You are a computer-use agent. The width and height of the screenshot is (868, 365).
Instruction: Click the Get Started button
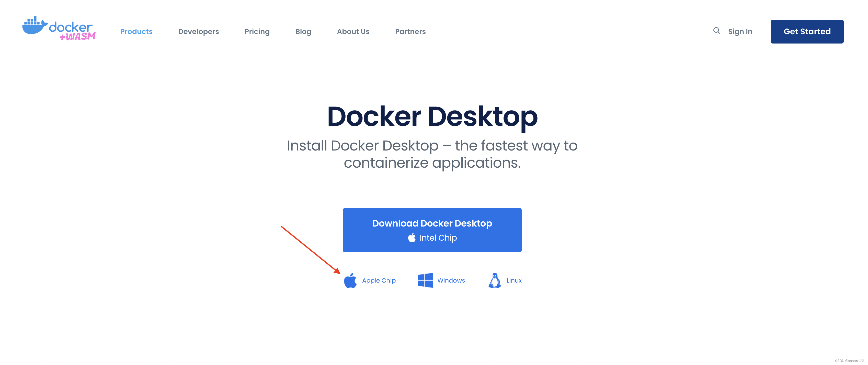coord(808,31)
